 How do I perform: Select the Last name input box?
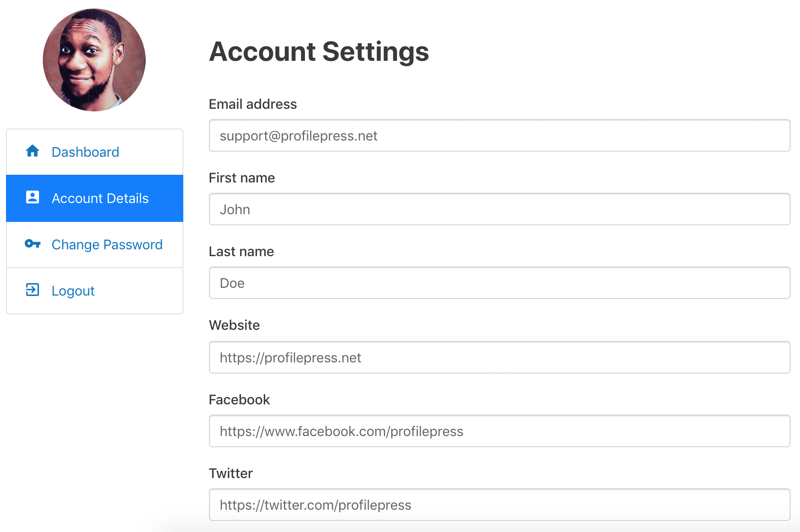click(x=499, y=283)
